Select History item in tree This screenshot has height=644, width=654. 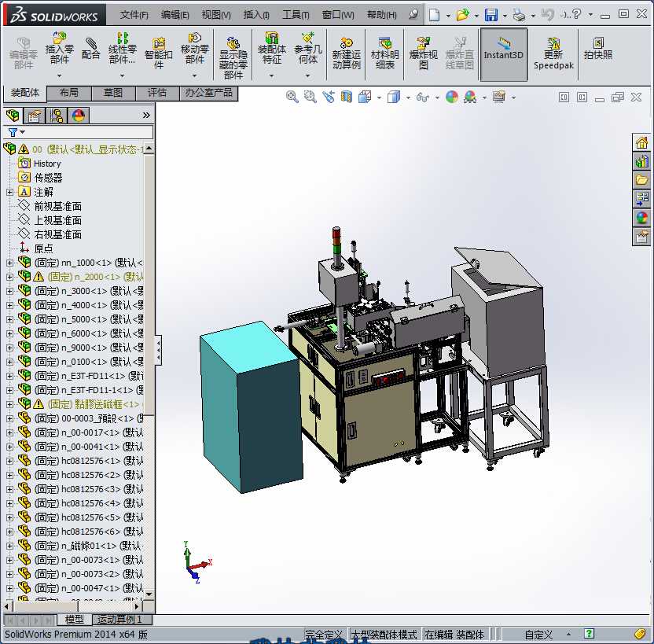[47, 164]
